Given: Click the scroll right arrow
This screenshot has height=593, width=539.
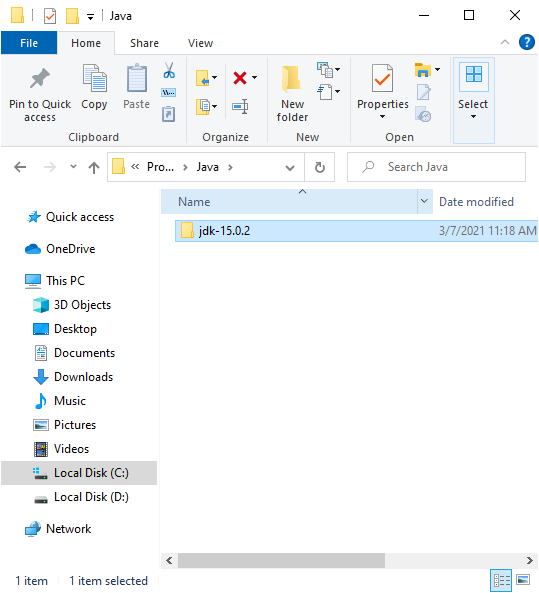Looking at the screenshot, I should [530, 560].
